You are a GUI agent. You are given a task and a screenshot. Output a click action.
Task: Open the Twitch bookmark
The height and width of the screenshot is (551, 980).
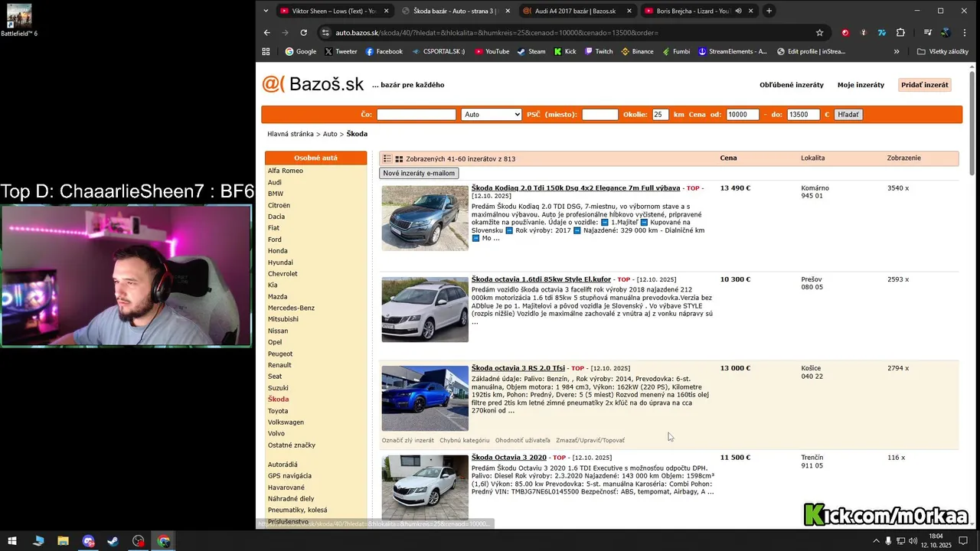(x=599, y=51)
